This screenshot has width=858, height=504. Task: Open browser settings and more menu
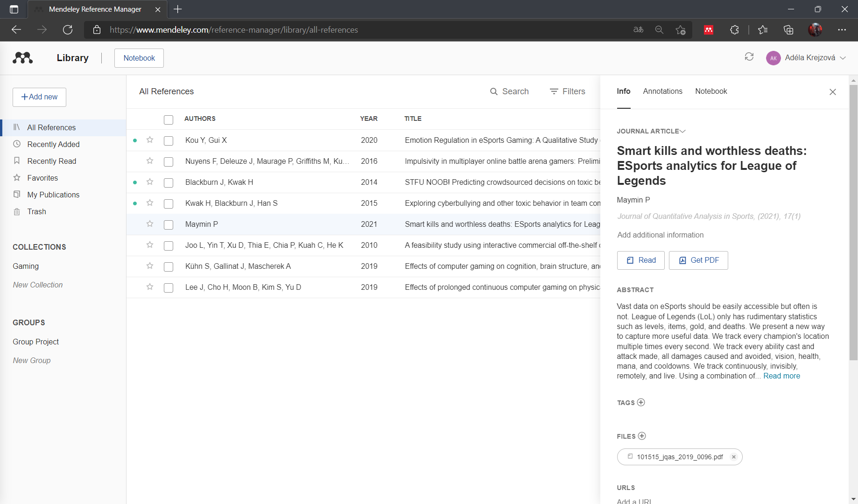pyautogui.click(x=842, y=30)
